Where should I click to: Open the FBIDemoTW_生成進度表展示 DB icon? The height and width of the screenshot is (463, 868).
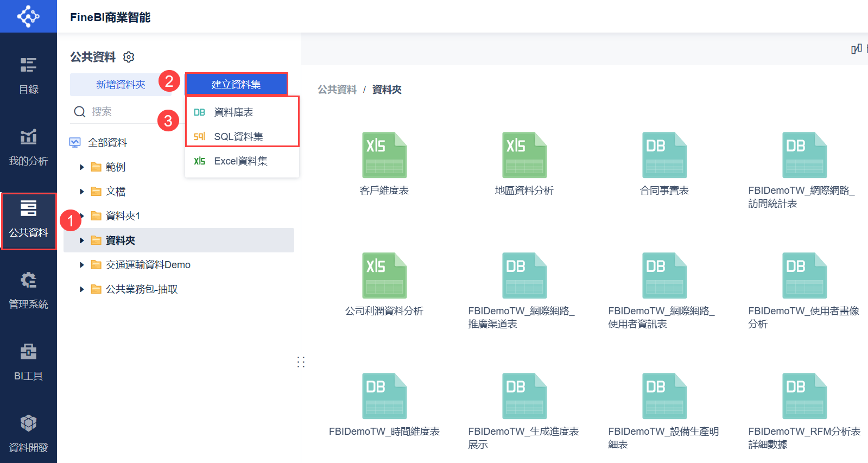point(524,396)
